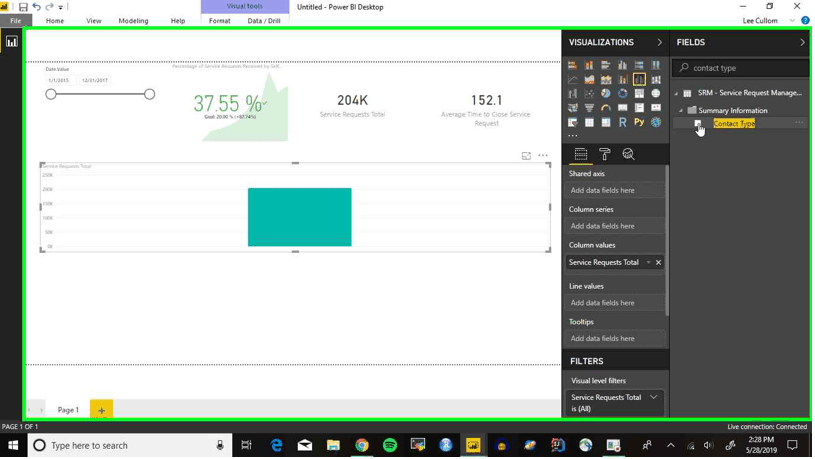Select the Stacked bar chart visualization
Viewport: 815px width, 459px height.
[572, 65]
